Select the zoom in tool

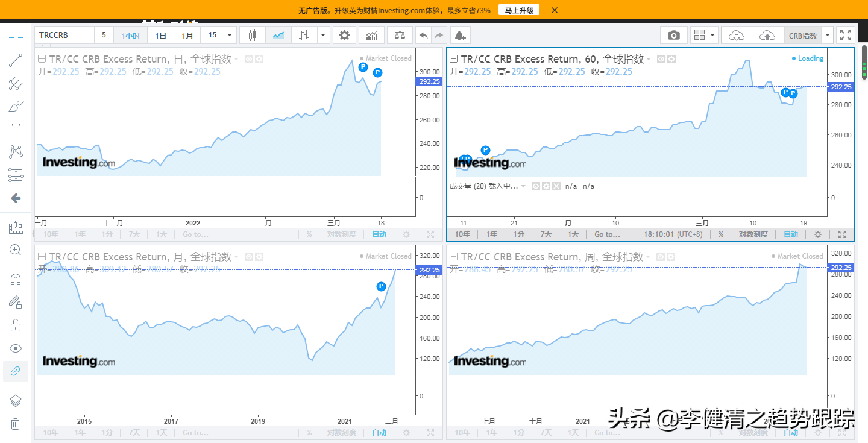click(x=16, y=250)
